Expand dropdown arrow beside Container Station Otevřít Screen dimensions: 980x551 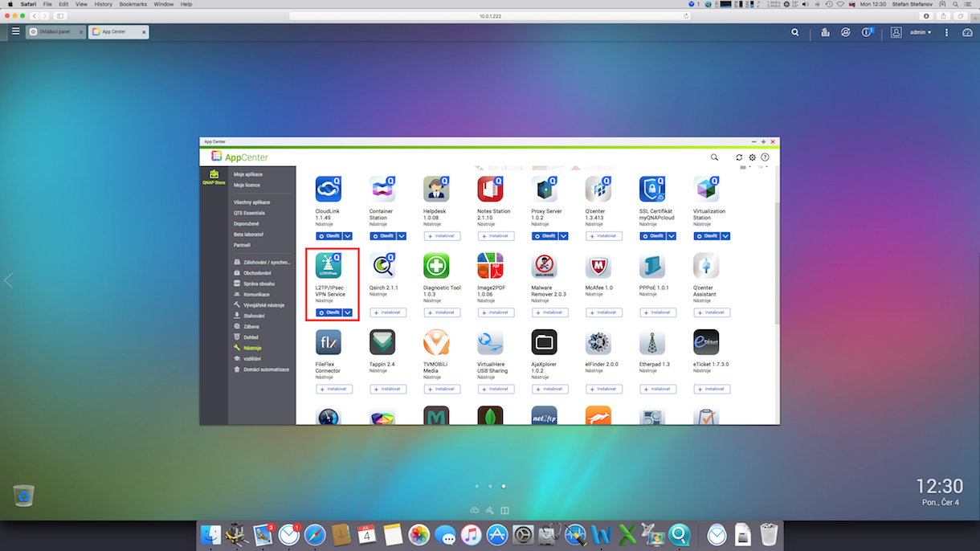click(x=402, y=236)
